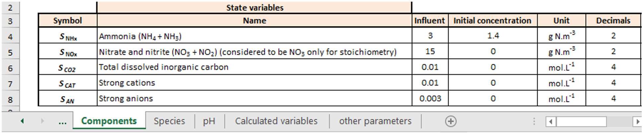Click horizontal scrollbar right arrow

(x=637, y=122)
